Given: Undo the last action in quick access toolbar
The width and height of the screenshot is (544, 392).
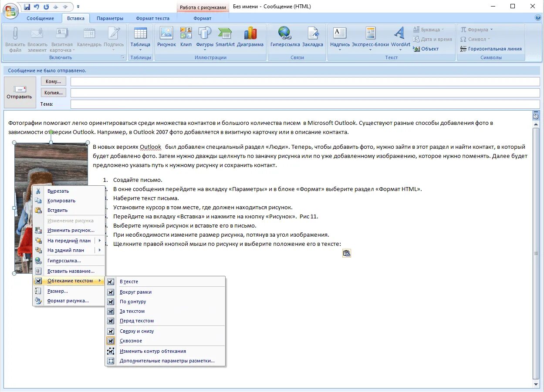Looking at the screenshot, I should pos(37,7).
